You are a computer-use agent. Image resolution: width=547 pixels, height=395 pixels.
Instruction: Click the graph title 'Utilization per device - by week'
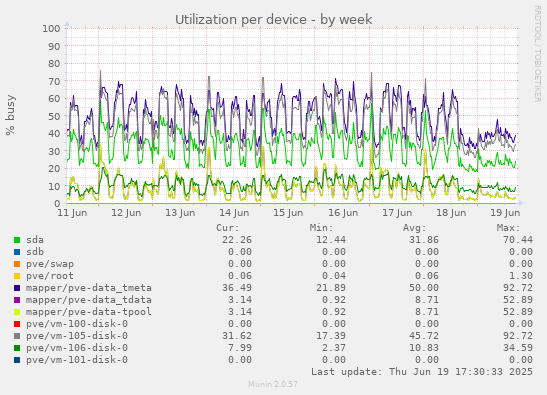pyautogui.click(x=274, y=20)
